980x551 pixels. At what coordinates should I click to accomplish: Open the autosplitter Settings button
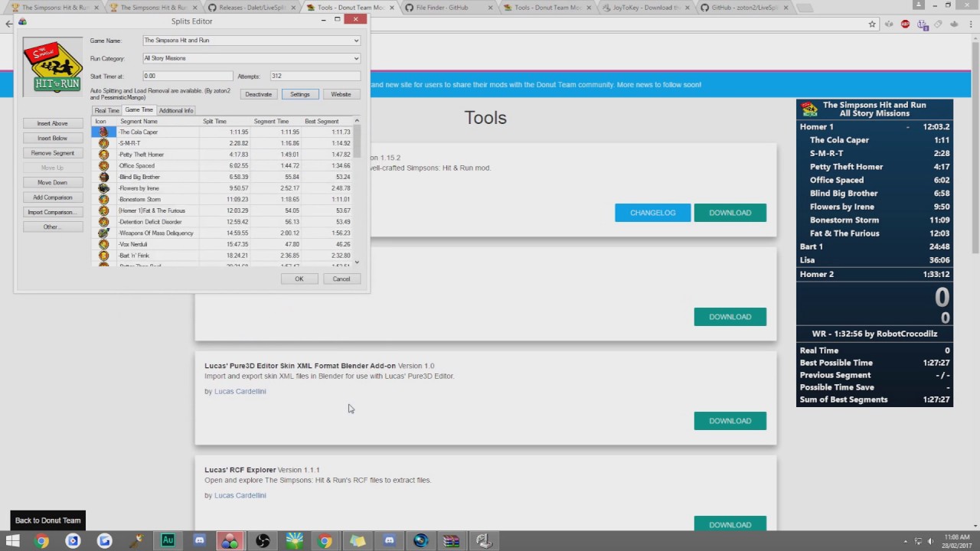click(x=300, y=94)
